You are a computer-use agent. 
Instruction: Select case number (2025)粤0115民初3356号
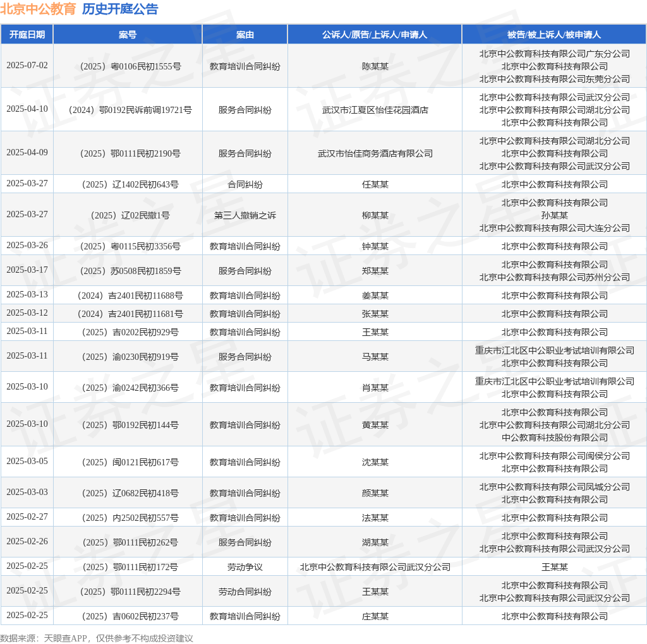130,246
